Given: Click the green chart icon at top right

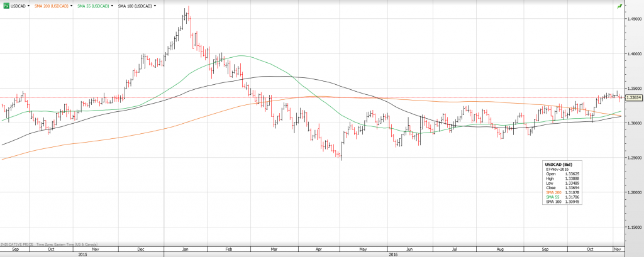Looking at the screenshot, I should (619, 6).
